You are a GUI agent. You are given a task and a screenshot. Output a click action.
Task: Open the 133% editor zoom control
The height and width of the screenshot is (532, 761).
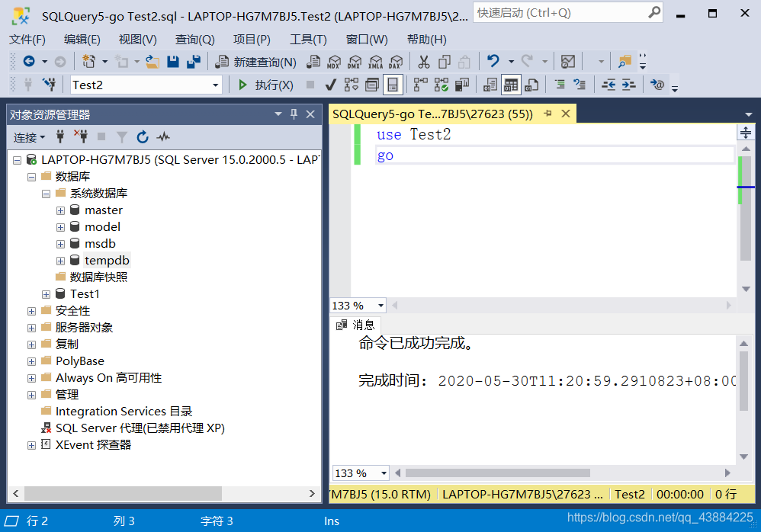pyautogui.click(x=357, y=305)
